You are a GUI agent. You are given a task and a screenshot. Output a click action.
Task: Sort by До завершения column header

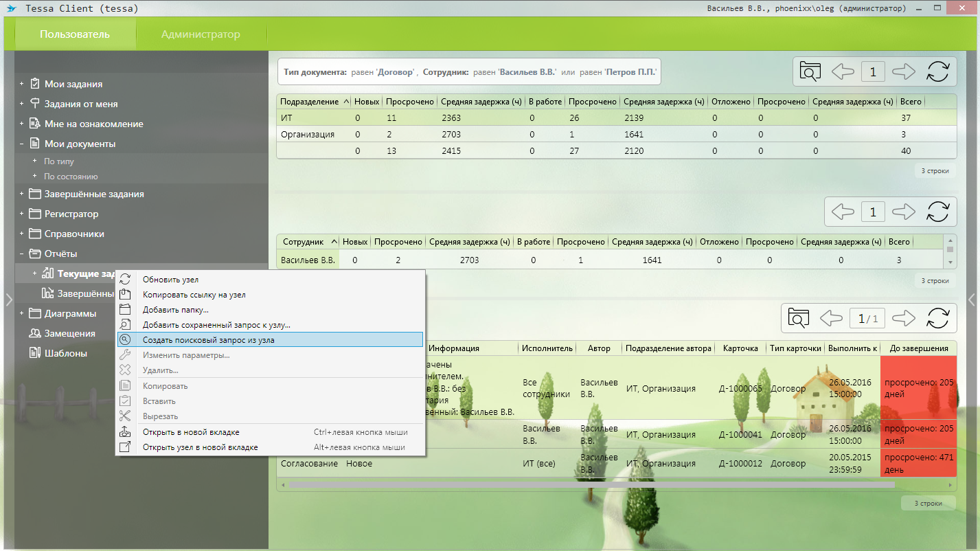coord(918,348)
